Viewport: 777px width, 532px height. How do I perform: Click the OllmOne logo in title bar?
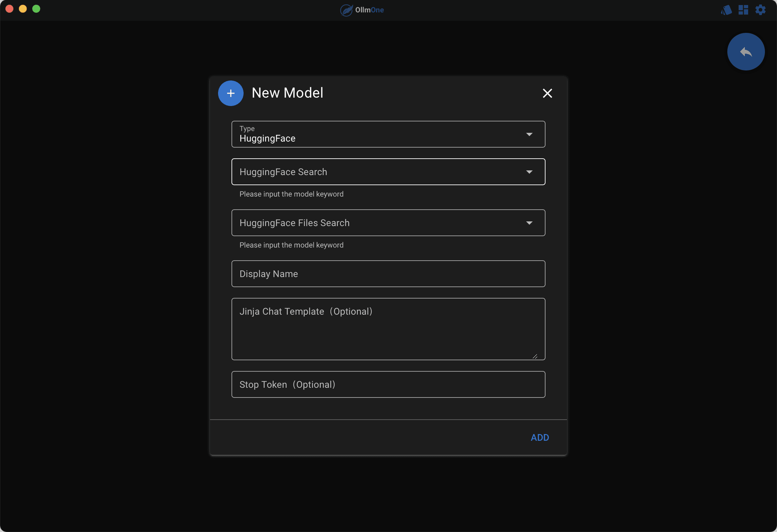346,10
